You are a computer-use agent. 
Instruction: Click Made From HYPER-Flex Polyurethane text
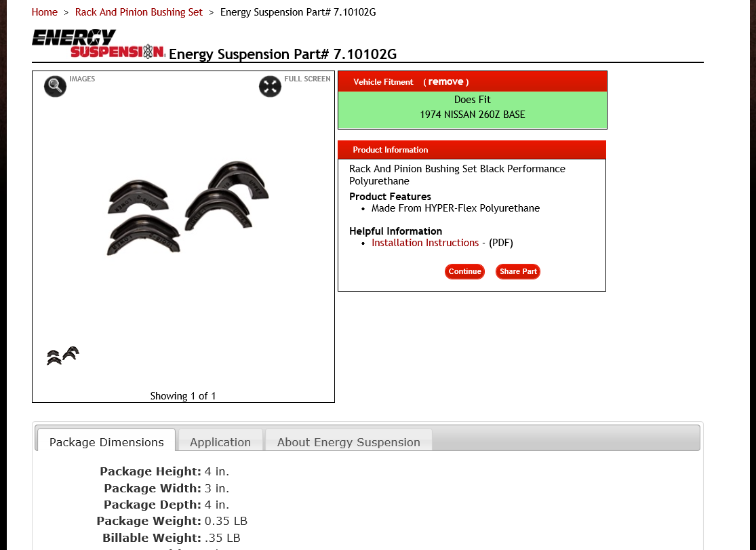(455, 208)
